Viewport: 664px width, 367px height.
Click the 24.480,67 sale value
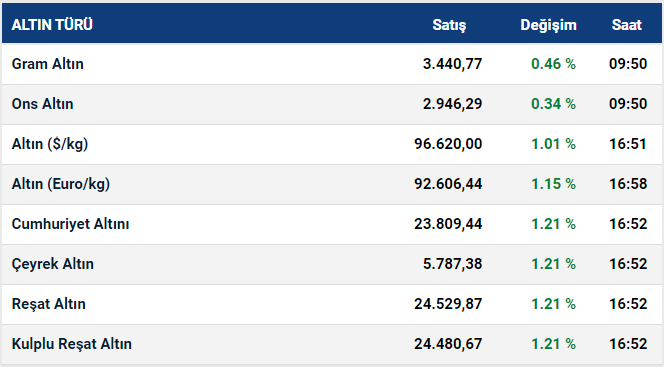(448, 344)
